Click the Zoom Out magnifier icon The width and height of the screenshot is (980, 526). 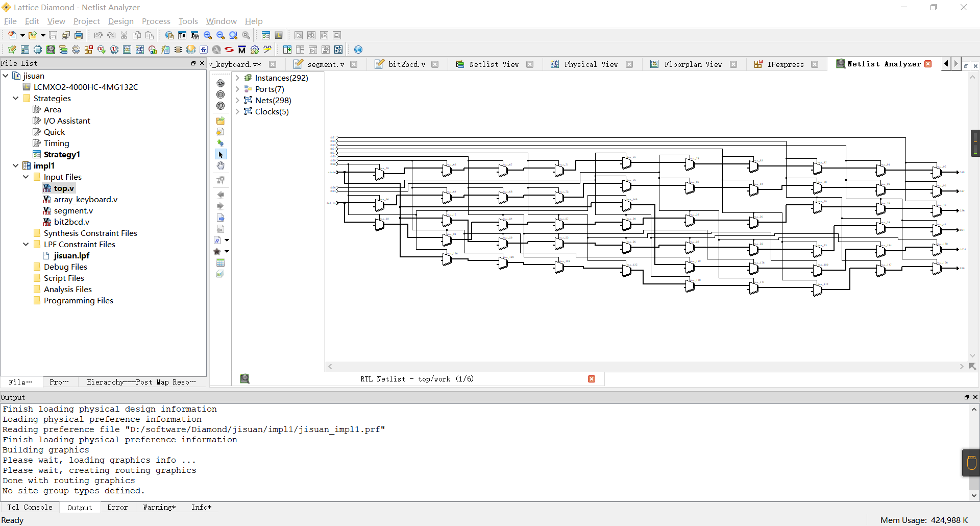click(x=220, y=35)
